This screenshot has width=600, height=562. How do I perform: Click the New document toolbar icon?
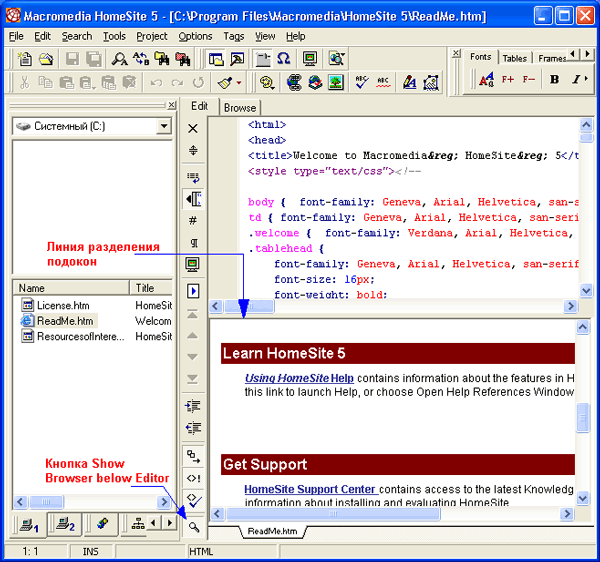click(x=25, y=59)
